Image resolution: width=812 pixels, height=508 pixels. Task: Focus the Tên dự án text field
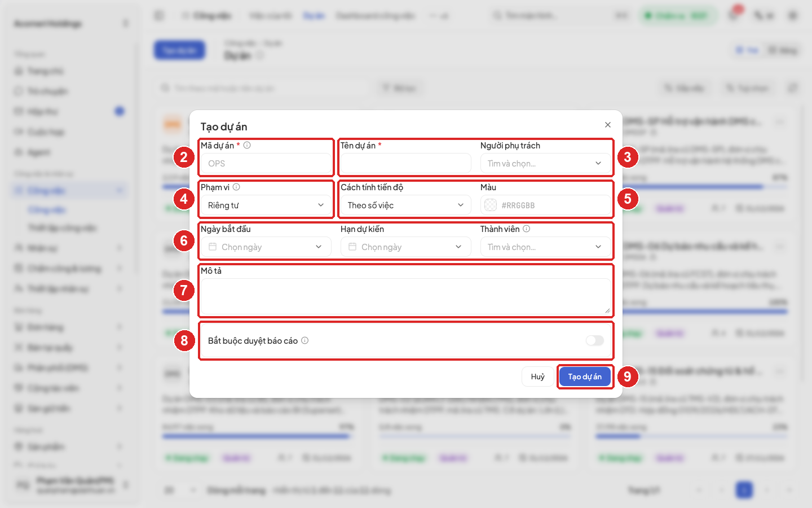[x=405, y=164]
